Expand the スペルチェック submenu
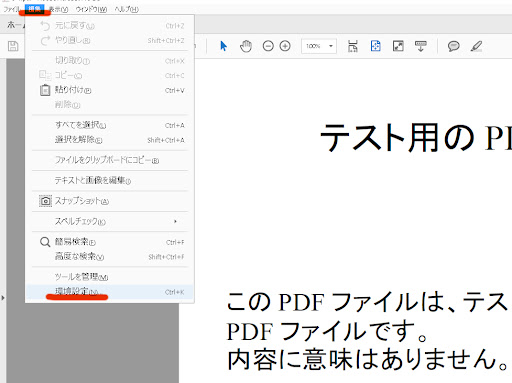This screenshot has height=383, width=512. [x=110, y=221]
